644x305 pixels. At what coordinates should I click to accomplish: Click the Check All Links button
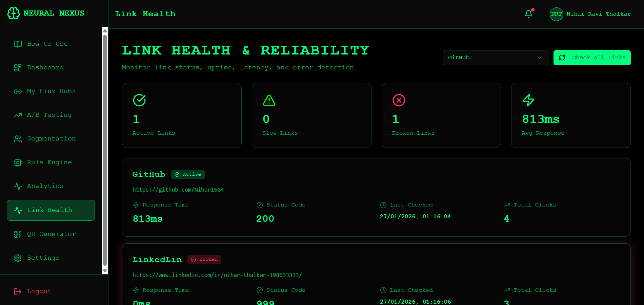coord(592,58)
